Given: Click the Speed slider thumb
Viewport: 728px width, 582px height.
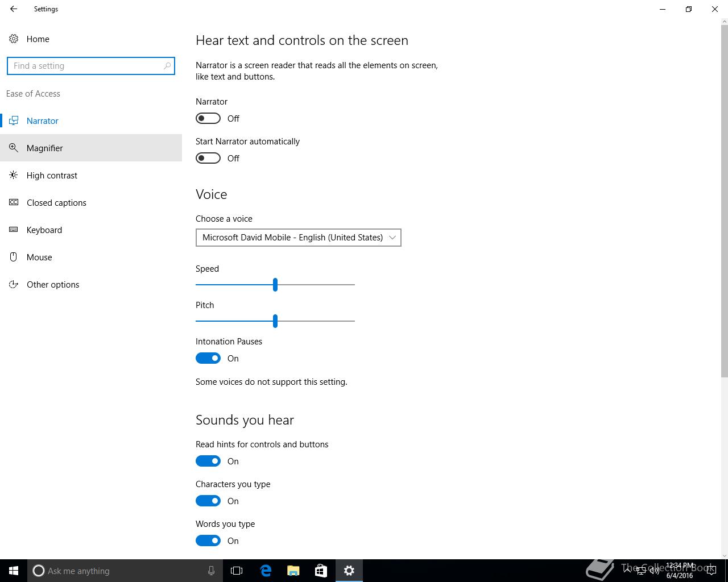Looking at the screenshot, I should click(x=275, y=284).
